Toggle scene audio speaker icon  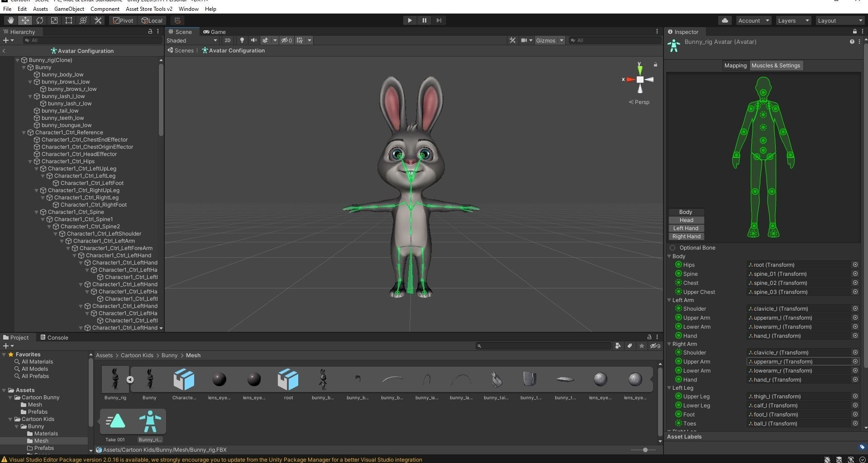[x=254, y=40]
